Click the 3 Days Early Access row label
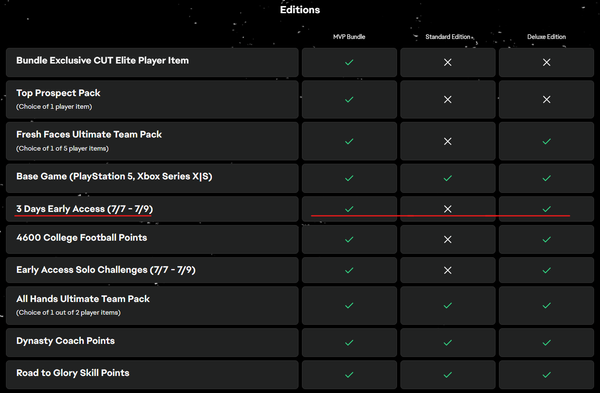The image size is (600, 393). (x=85, y=209)
